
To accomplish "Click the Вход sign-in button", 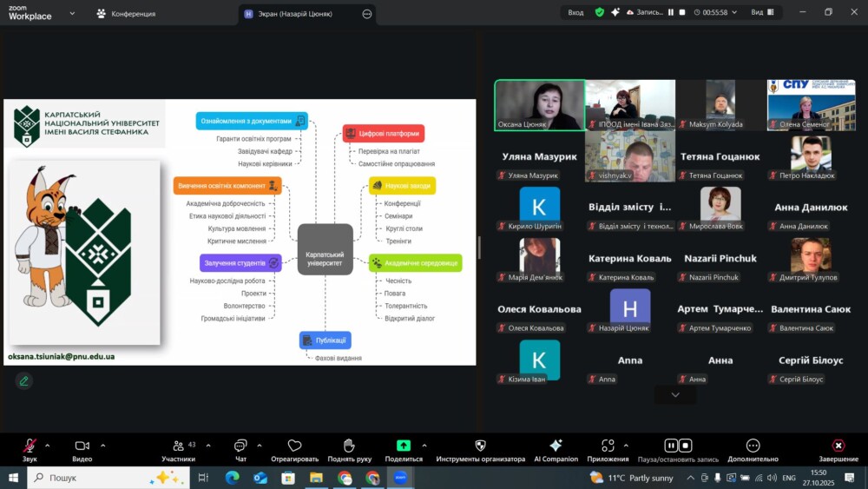I will [x=575, y=13].
